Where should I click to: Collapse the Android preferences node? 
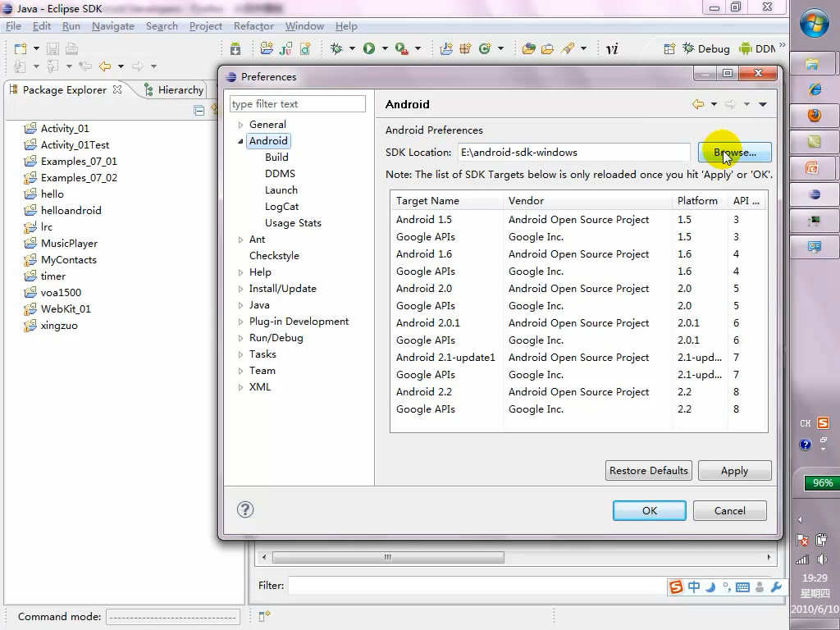tap(241, 141)
